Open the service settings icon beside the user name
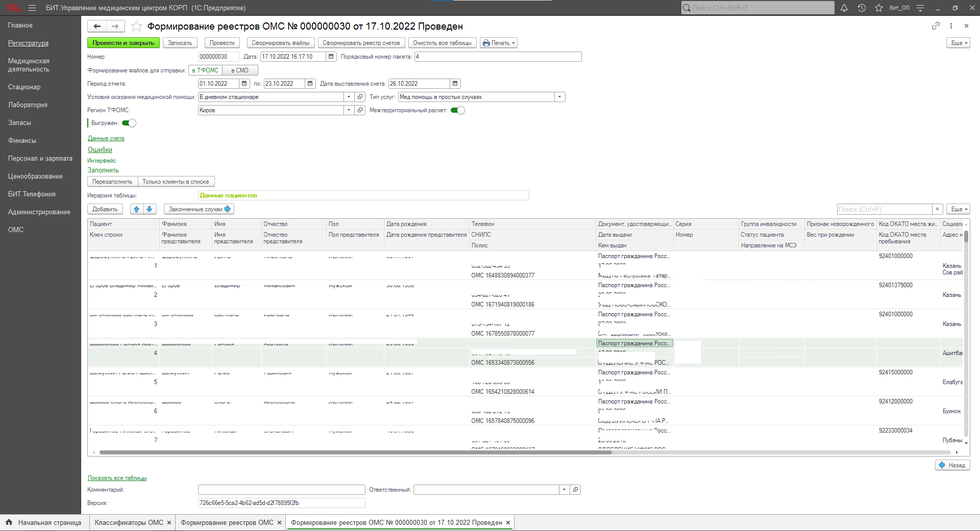This screenshot has width=980, height=531. pyautogui.click(x=920, y=8)
